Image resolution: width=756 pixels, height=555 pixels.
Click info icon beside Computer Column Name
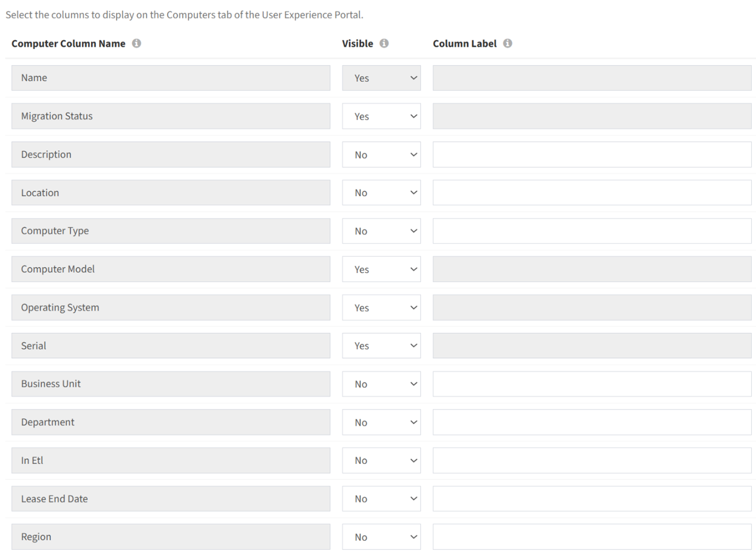136,43
